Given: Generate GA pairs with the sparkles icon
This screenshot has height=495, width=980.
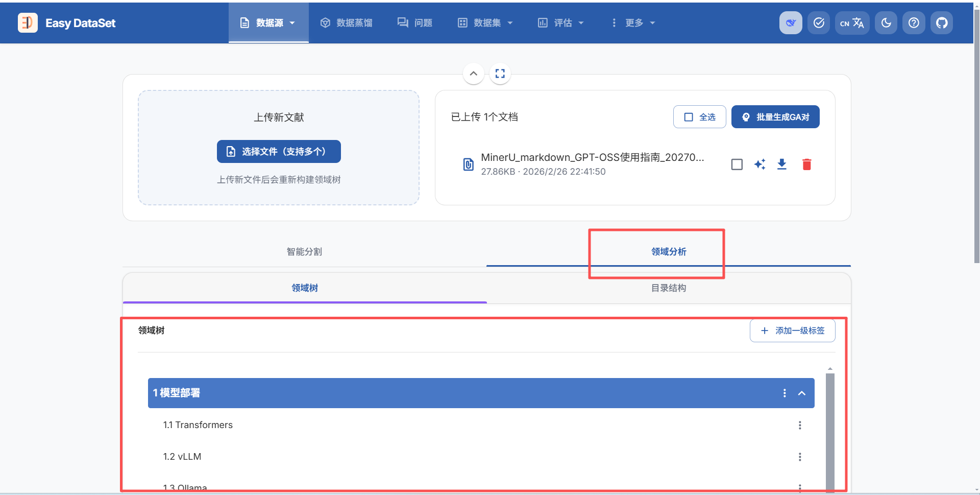Looking at the screenshot, I should click(759, 164).
